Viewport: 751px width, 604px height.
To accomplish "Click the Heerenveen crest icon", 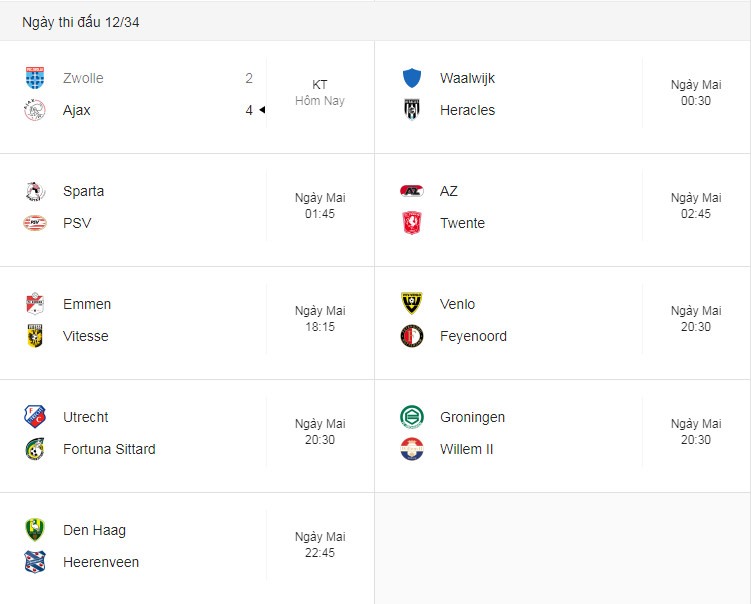I will pos(35,562).
